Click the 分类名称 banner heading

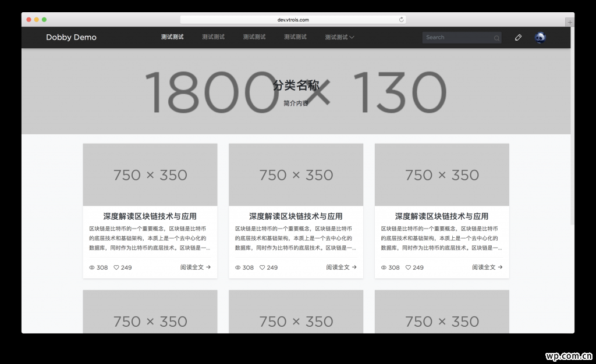[x=296, y=85]
